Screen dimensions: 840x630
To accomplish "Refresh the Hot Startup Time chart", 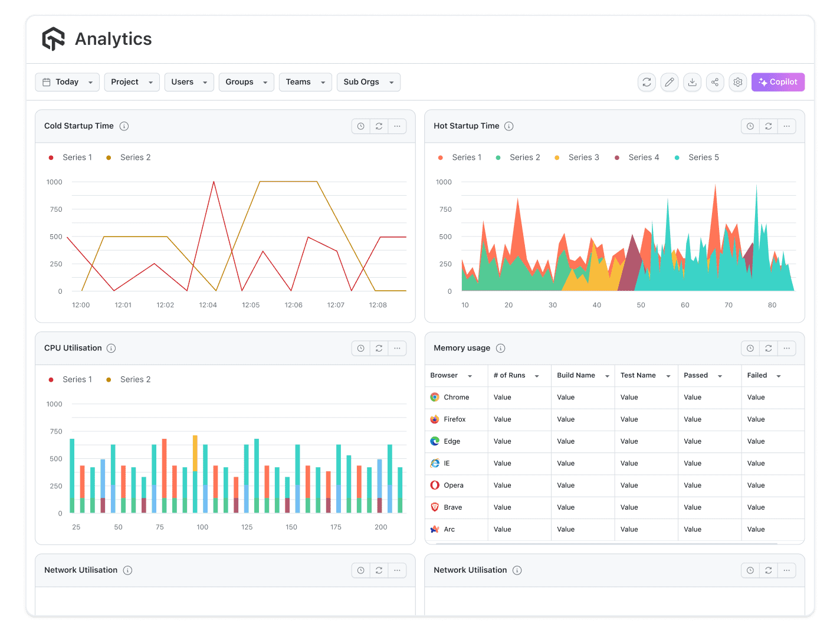I will point(768,126).
